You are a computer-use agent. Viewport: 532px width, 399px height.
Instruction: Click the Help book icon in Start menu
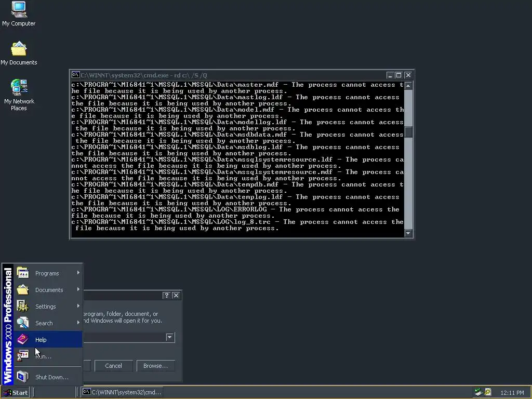tap(23, 339)
